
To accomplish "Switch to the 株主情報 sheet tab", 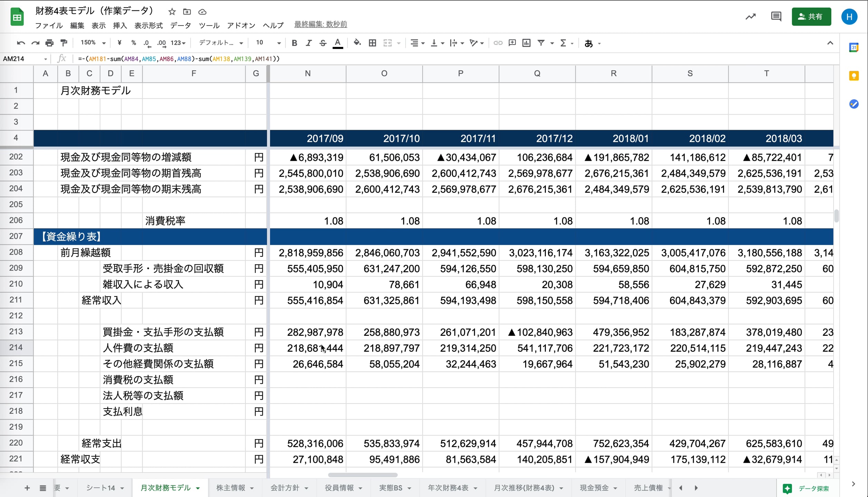I will click(x=231, y=488).
